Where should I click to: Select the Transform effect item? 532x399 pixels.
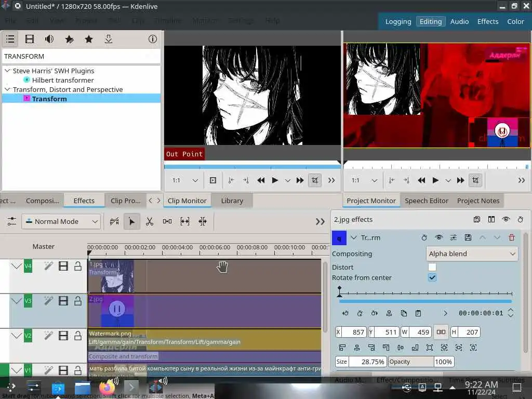pyautogui.click(x=82, y=99)
